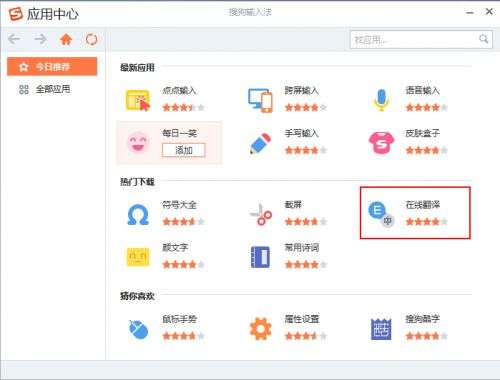
Task: Focus the 找应用 search field
Action: (x=421, y=40)
